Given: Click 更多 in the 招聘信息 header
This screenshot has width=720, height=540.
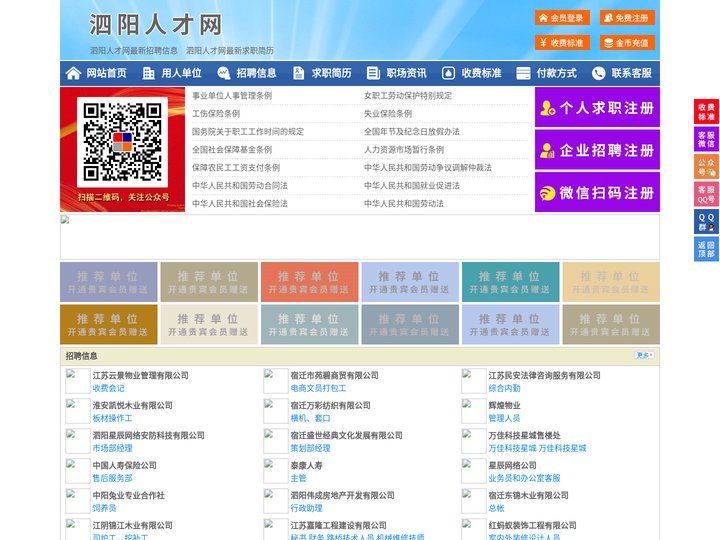Looking at the screenshot, I should click(644, 355).
